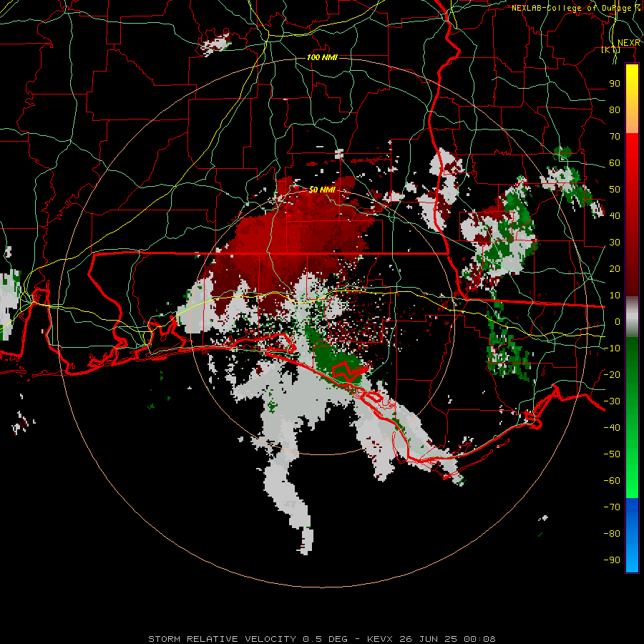
Task: Click the storm relative velocity caption at the bottom
Action: (322, 639)
